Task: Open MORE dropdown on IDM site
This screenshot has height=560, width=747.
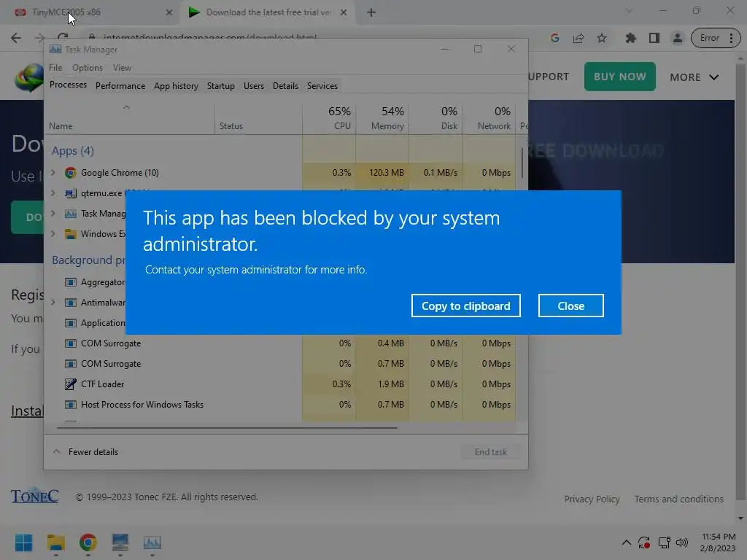Action: tap(694, 77)
